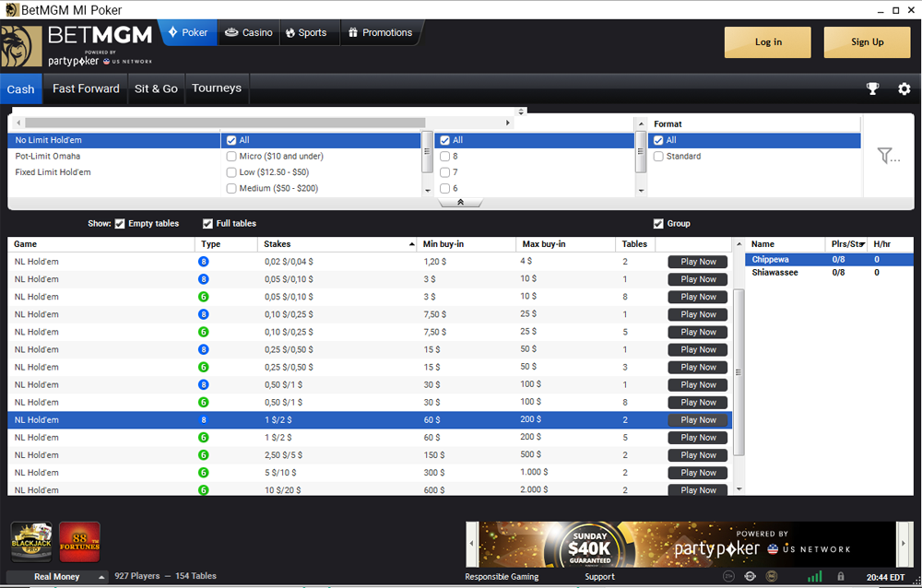Click Play Now for the 0,02 $/0,04 $ game

pyautogui.click(x=698, y=262)
